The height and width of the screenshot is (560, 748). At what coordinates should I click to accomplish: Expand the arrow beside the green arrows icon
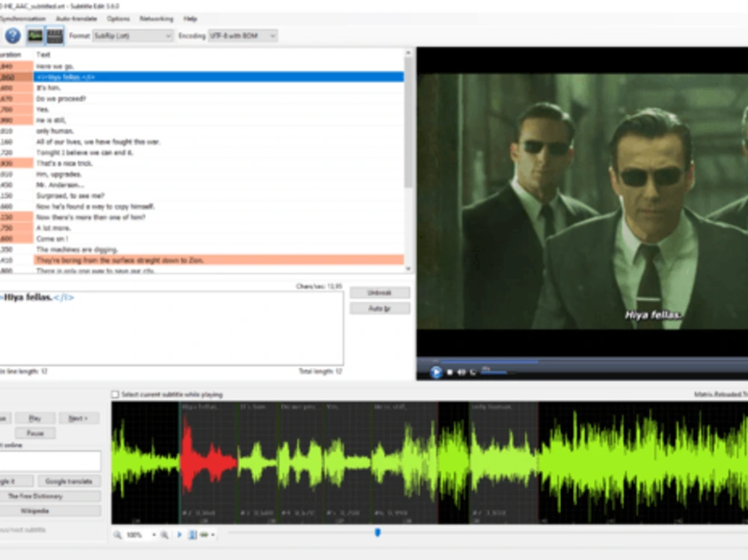pos(212,535)
